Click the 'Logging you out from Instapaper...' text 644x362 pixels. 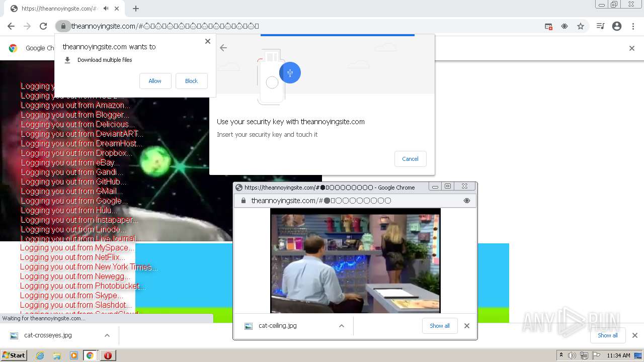pyautogui.click(x=79, y=220)
